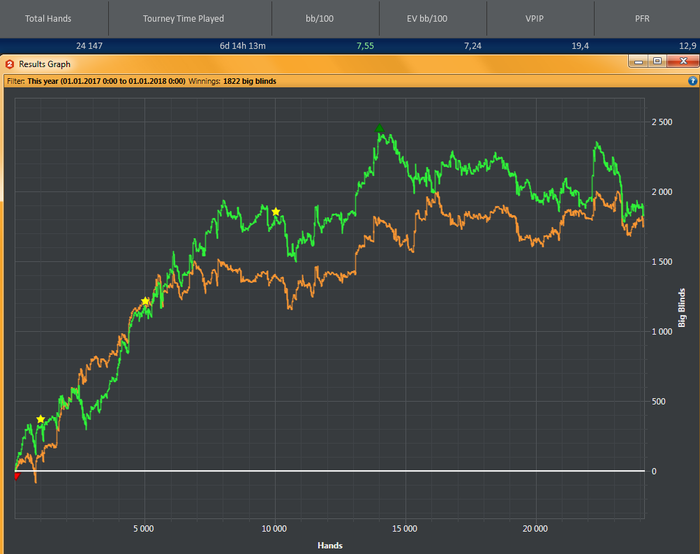This screenshot has height=554, width=700.
Task: Select the 6d 14h 13m time value
Action: 242,46
